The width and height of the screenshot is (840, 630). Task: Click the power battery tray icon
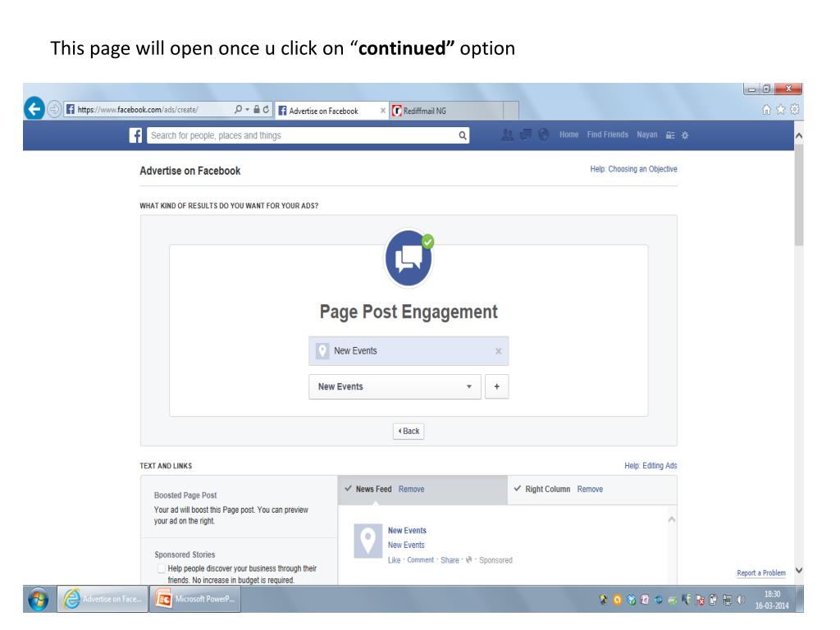tap(713, 600)
